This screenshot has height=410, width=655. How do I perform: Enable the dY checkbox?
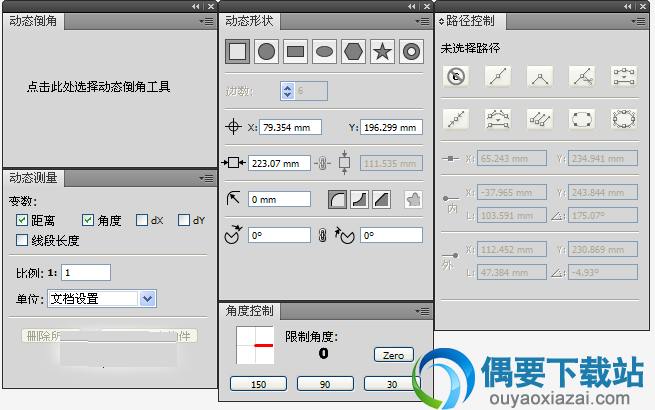click(x=184, y=220)
